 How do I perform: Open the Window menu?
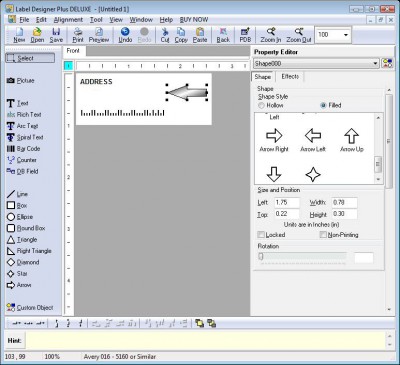(x=141, y=20)
